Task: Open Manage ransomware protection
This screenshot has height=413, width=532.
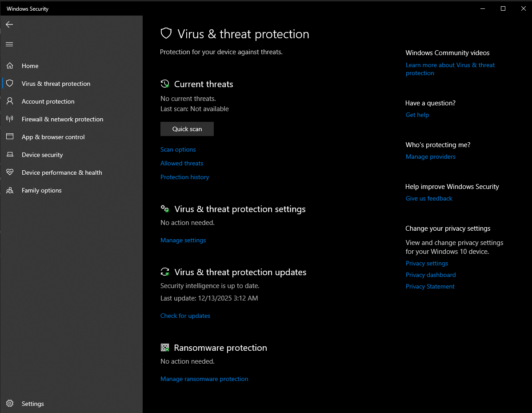Action: 204,379
